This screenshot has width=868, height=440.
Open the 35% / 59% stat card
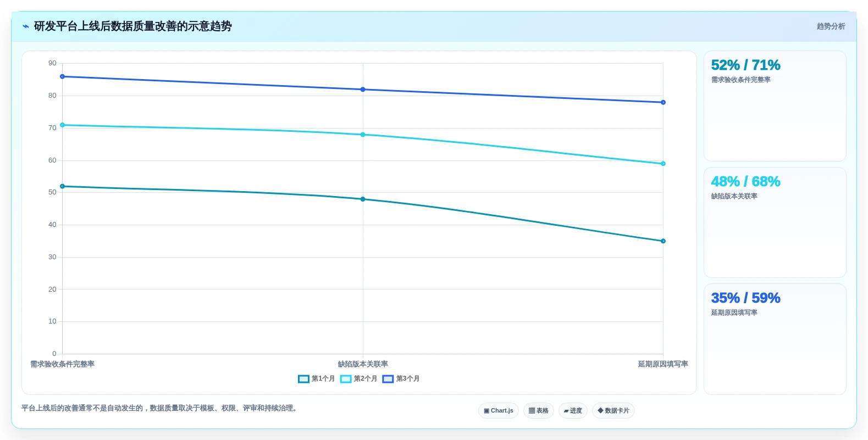click(775, 339)
